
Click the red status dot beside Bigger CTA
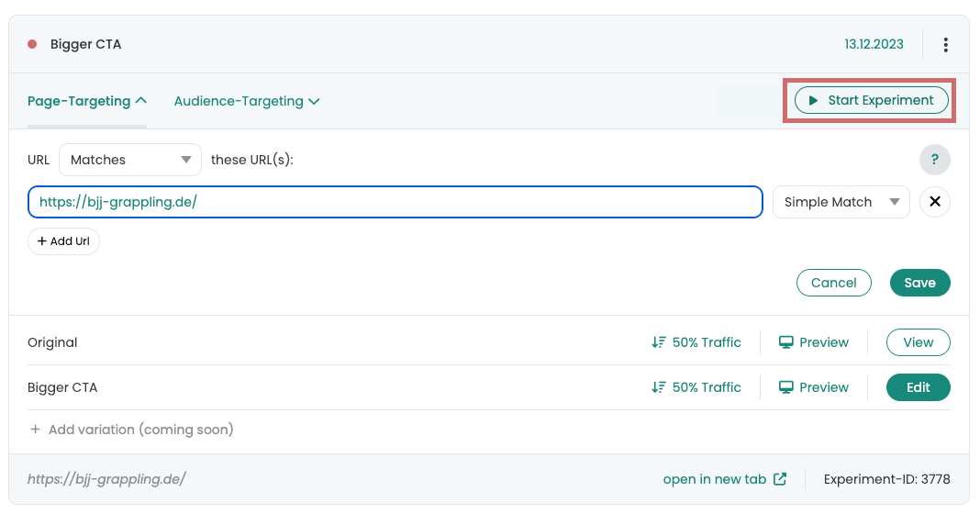click(x=32, y=44)
